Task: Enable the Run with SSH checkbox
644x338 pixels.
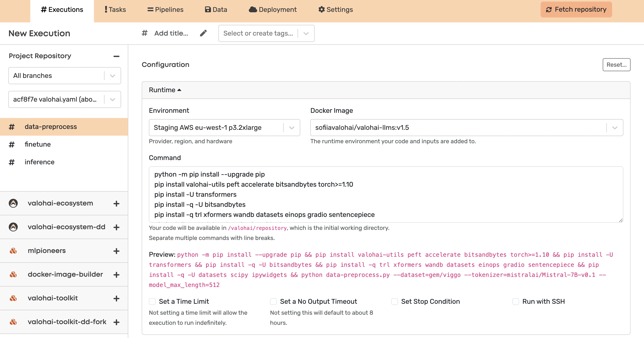Action: 515,302
